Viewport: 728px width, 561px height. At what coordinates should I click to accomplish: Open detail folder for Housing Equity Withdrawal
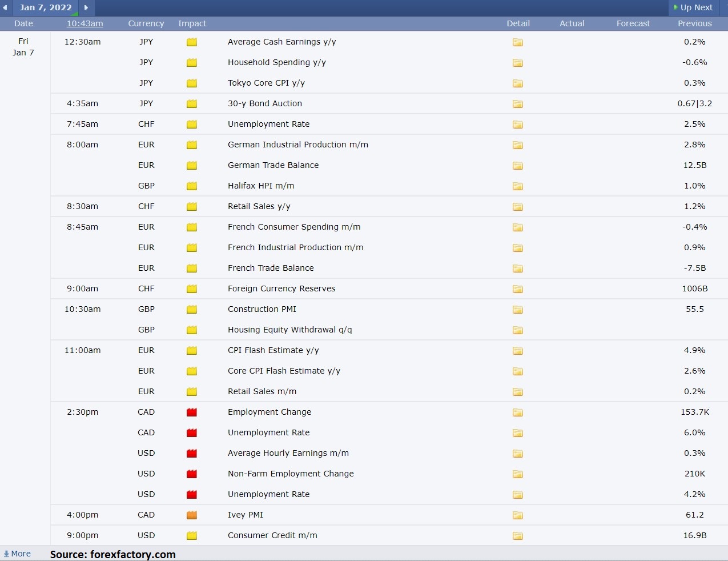(x=518, y=330)
